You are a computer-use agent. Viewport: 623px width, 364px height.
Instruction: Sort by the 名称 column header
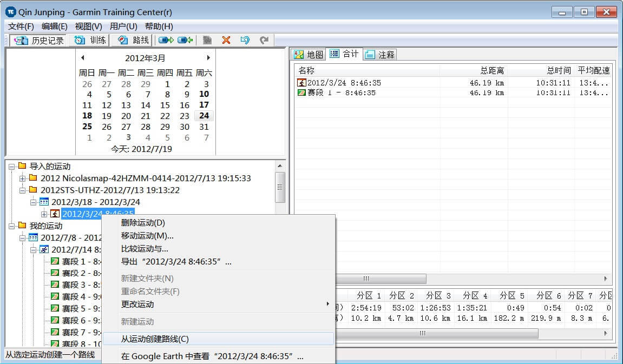click(x=367, y=71)
